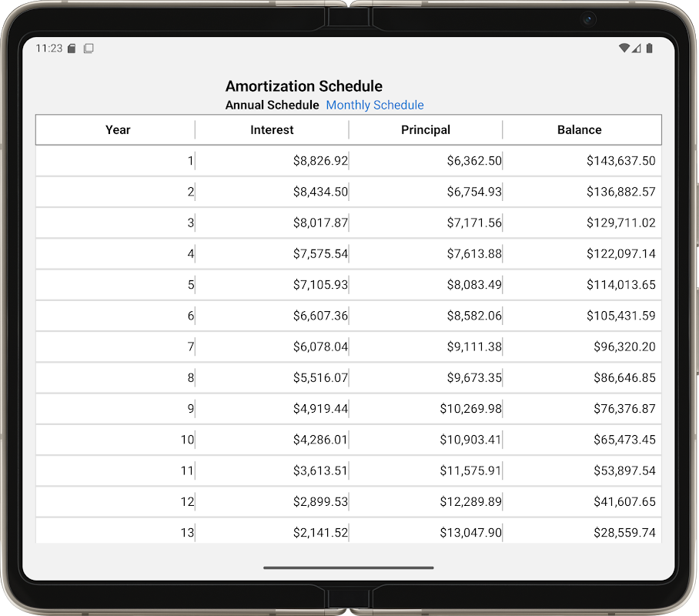699x616 pixels.
Task: Select balance value $136,882.57
Action: click(x=621, y=192)
